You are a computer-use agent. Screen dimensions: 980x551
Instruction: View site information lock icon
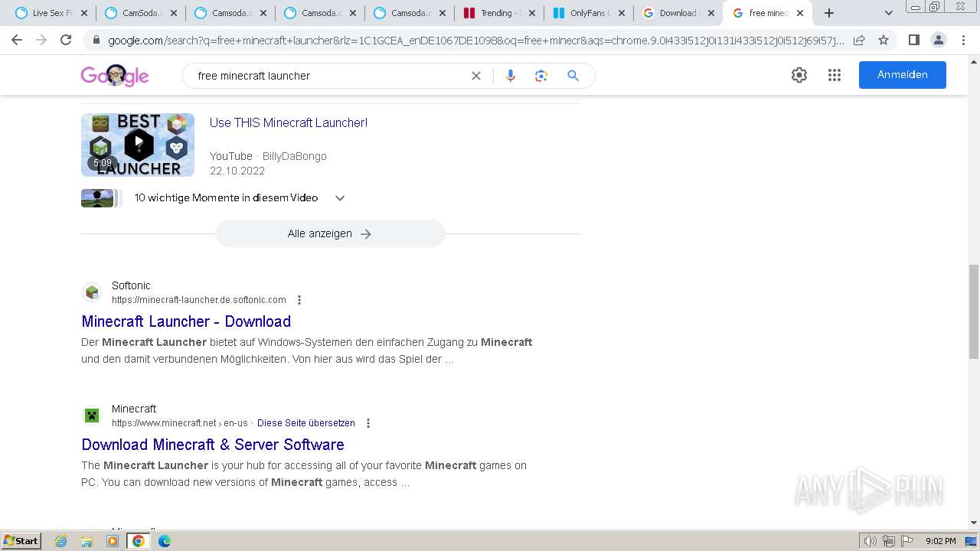(96, 41)
